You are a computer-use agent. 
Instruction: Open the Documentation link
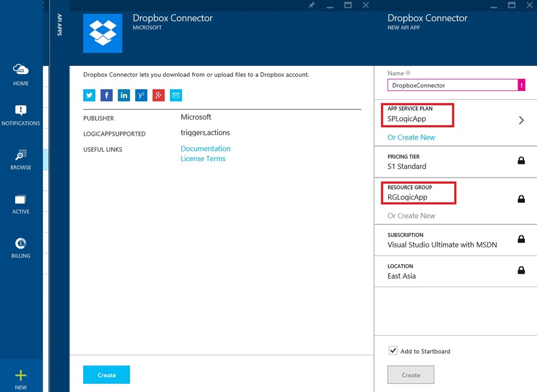(x=206, y=149)
